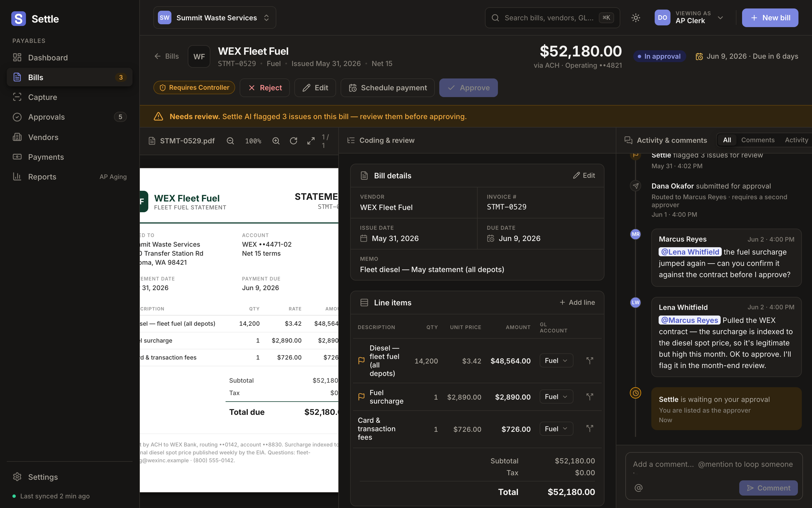Click the Activity & comments chat icon
Viewport: 812px width, 508px height.
click(628, 141)
